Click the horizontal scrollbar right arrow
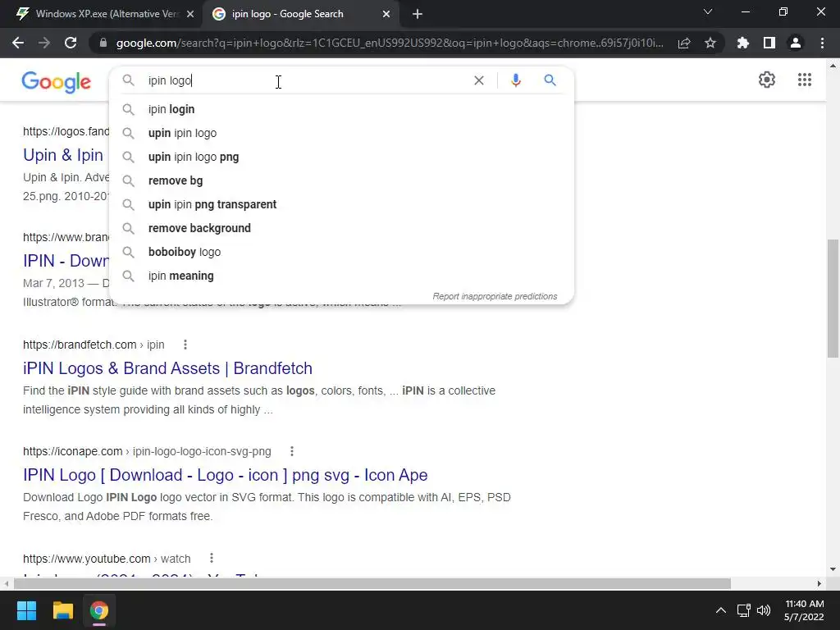Screen dimensions: 840x630 [819, 583]
